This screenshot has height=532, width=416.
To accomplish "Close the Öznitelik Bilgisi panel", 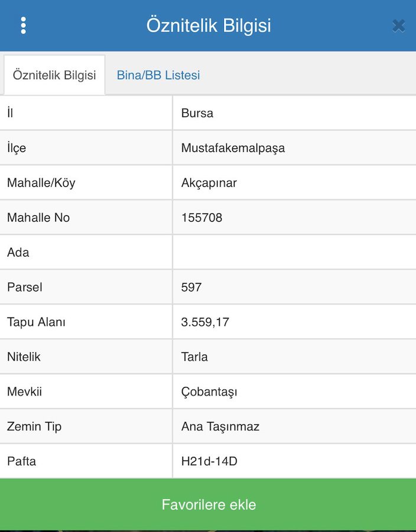I will coord(398,25).
